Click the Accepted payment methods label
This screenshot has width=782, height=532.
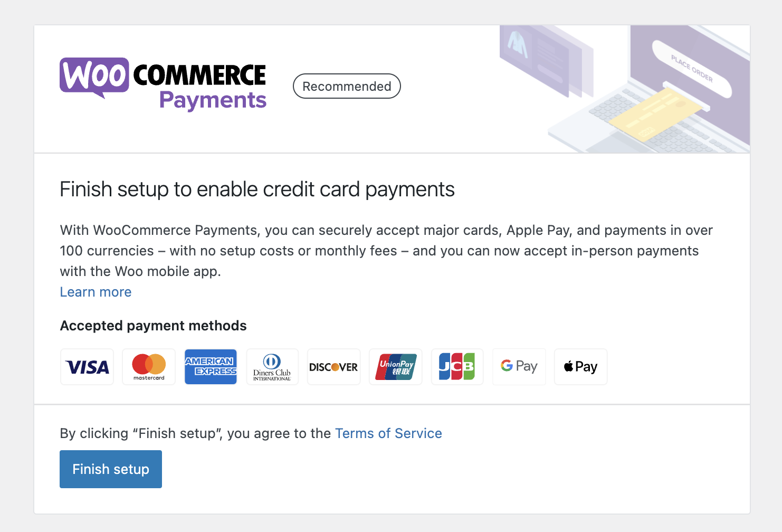click(153, 326)
